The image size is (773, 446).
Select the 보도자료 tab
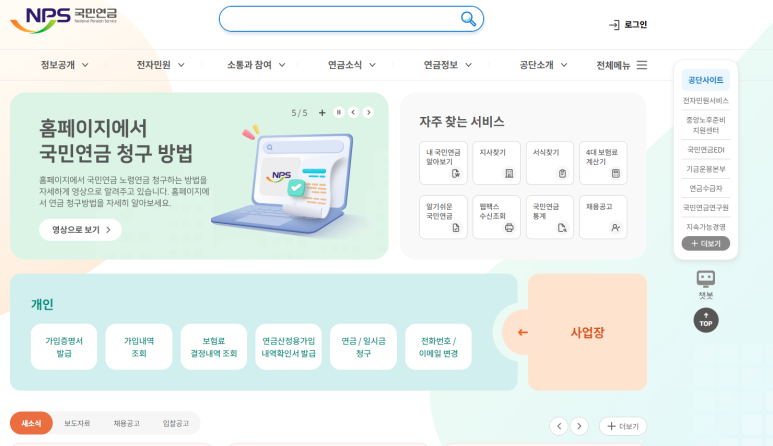77,423
